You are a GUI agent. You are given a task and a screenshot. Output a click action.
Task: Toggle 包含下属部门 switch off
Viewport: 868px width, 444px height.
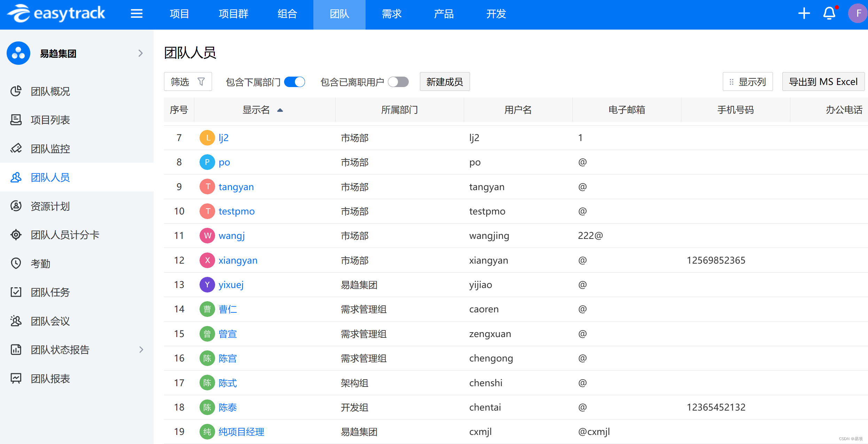[x=295, y=82]
